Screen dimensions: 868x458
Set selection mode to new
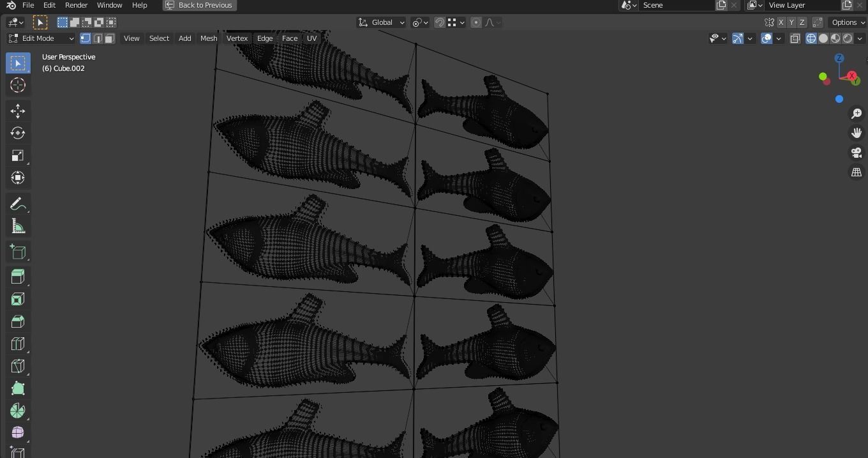(x=63, y=22)
